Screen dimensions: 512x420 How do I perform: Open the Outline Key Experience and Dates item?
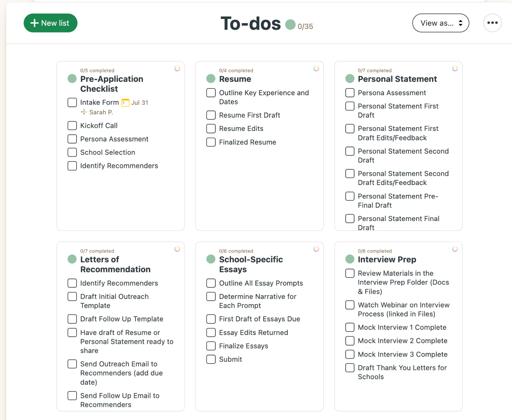coord(264,97)
